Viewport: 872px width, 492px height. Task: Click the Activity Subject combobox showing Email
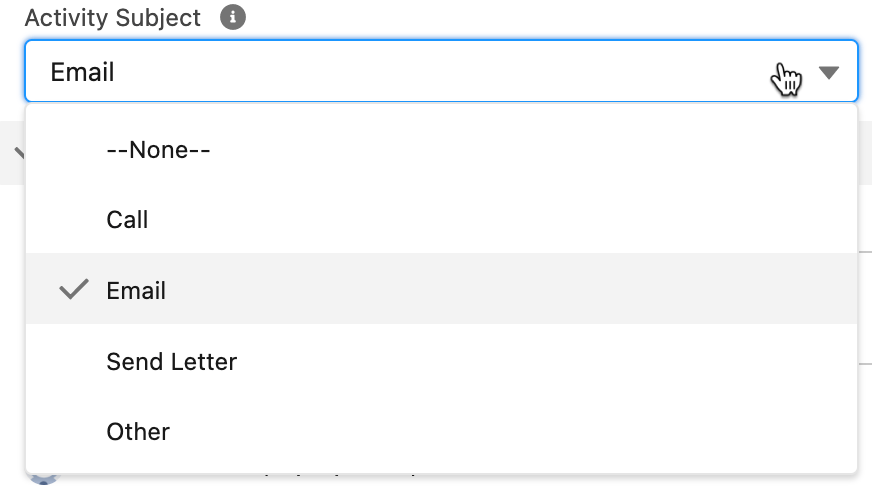[440, 72]
